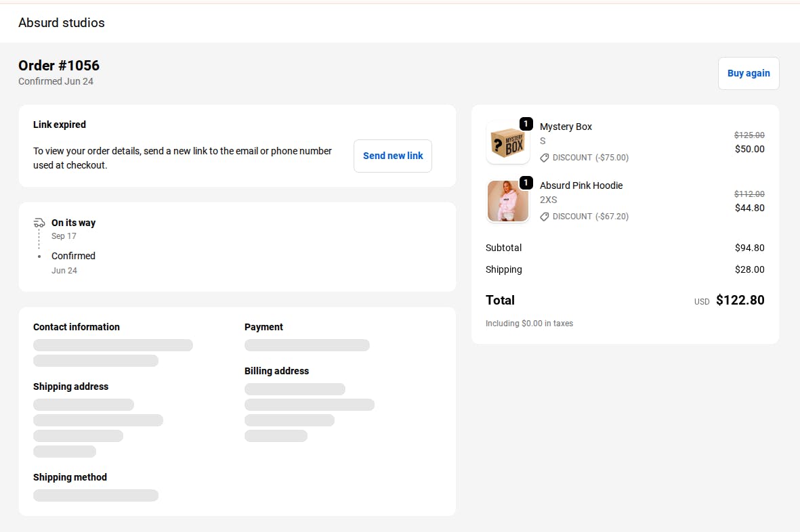This screenshot has height=532, width=800.
Task: Click the Link expired heading
Action: click(x=60, y=125)
